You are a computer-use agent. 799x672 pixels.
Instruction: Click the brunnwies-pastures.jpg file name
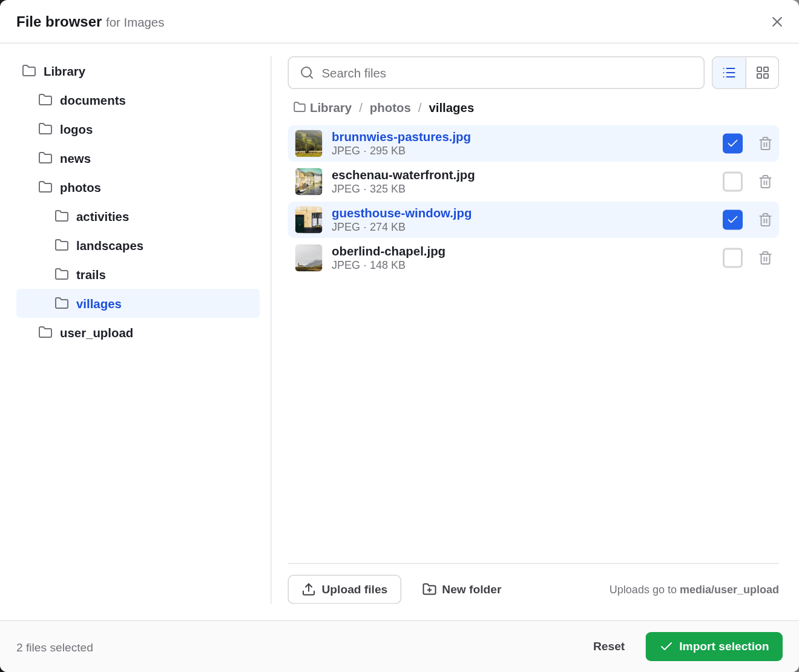point(401,137)
